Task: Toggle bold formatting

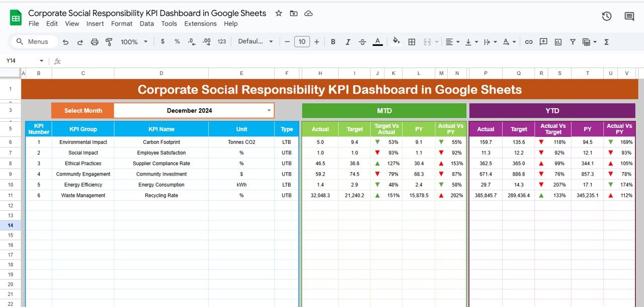Action: (333, 42)
